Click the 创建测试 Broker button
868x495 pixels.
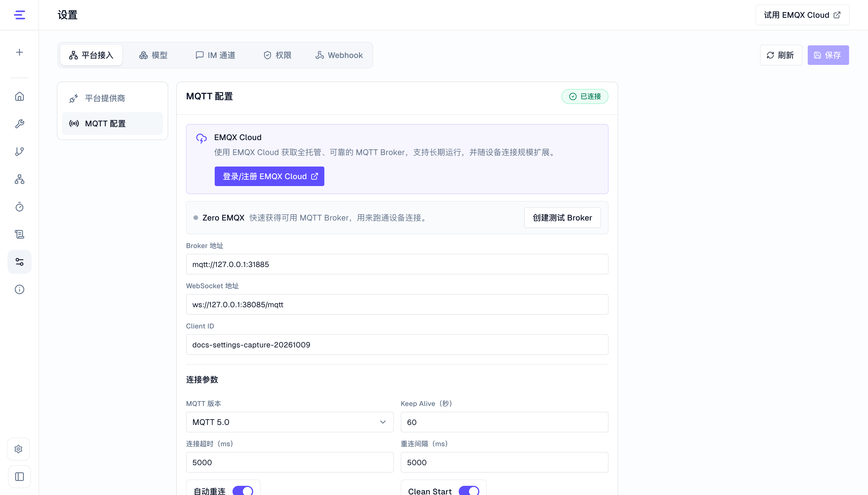coord(563,218)
